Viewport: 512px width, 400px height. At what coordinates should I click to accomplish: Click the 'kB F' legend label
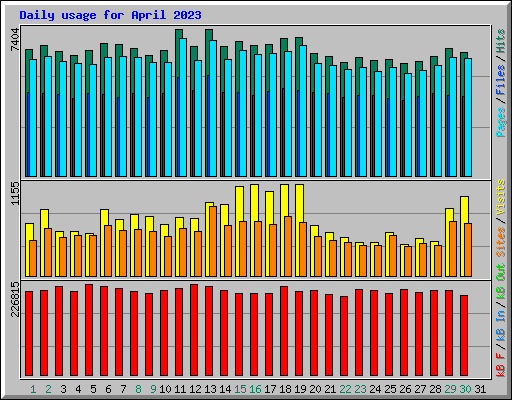(501, 365)
